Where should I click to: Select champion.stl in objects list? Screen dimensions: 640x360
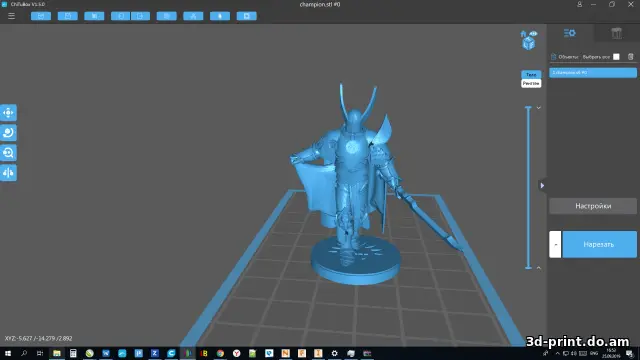click(x=593, y=73)
